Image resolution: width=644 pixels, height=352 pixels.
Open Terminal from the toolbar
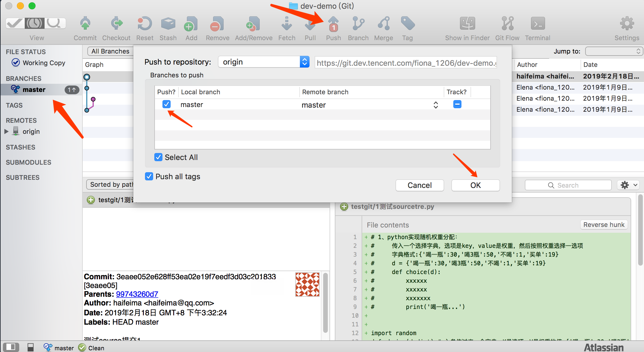point(537,29)
